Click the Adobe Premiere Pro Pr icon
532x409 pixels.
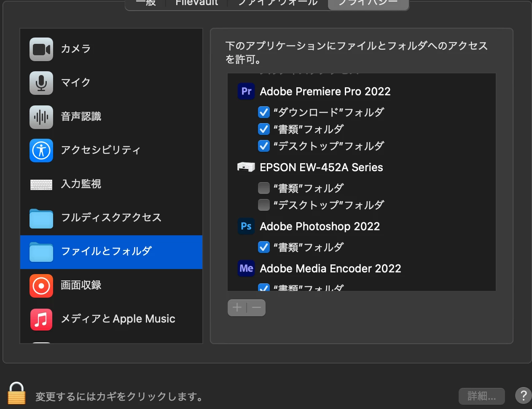tap(246, 91)
